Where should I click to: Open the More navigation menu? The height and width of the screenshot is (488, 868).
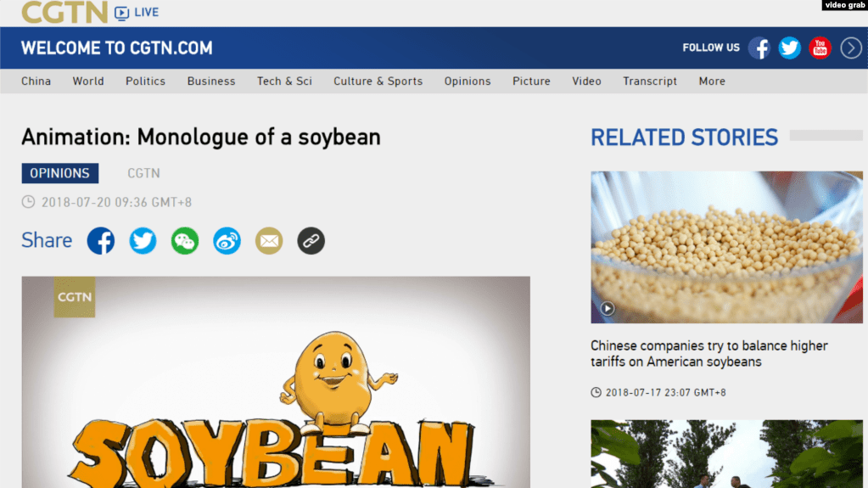click(712, 81)
